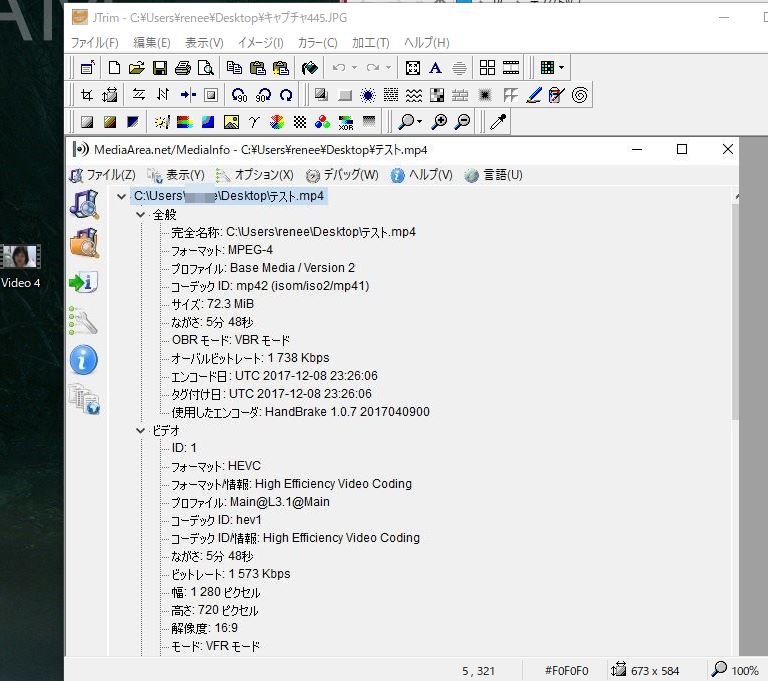Open JTrim 加工(T) menu
The width and height of the screenshot is (768, 681).
tap(370, 43)
